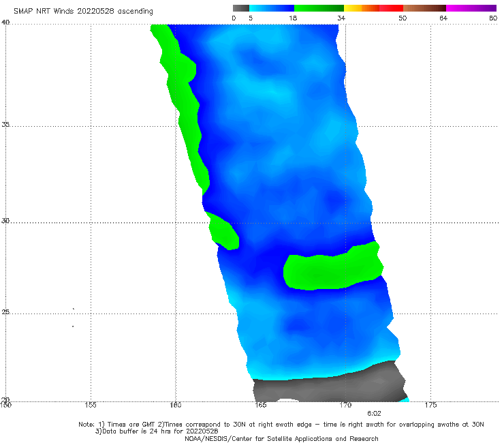Click the latitude label '40'
The image size is (504, 443).
pyautogui.click(x=5, y=22)
